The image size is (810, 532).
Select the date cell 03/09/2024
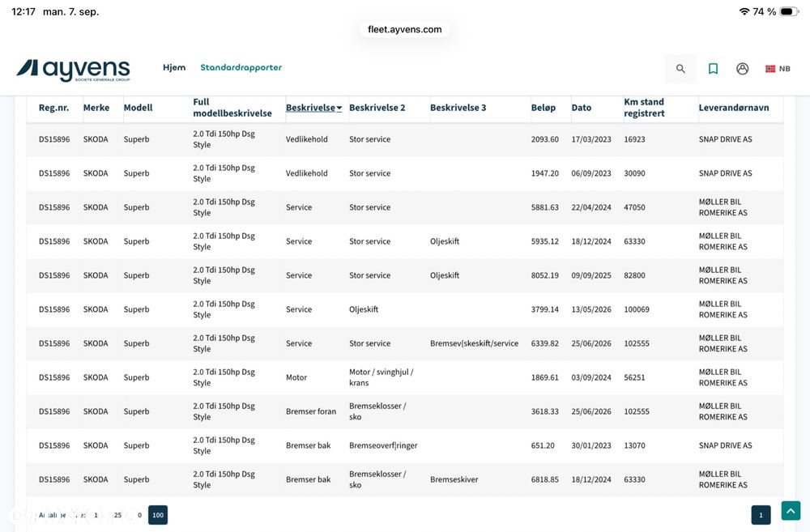pos(591,377)
